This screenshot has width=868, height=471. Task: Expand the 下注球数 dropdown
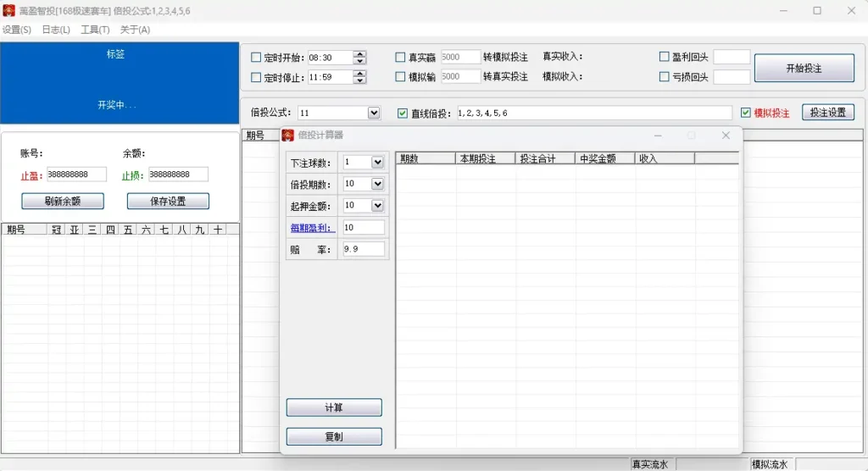pyautogui.click(x=377, y=162)
